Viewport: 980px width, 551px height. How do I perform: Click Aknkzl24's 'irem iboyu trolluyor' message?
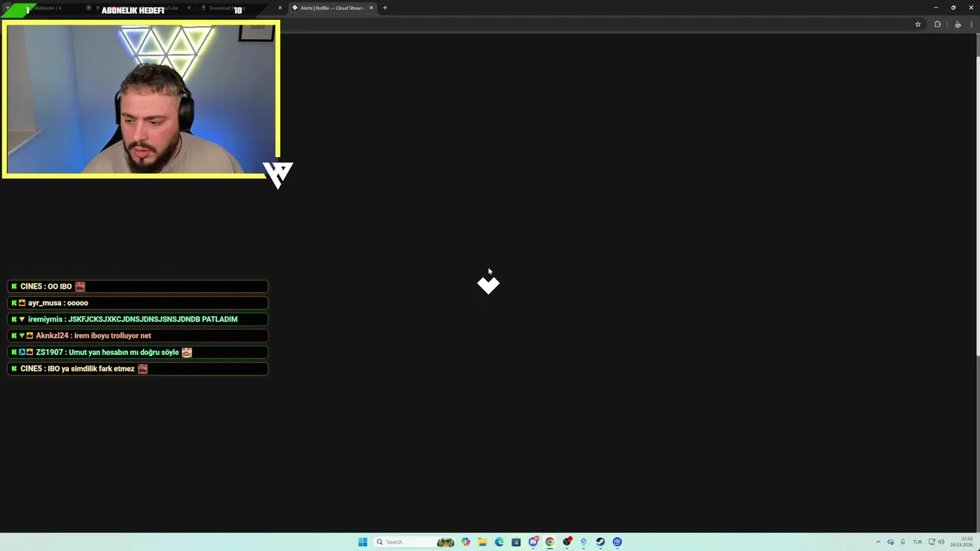click(138, 336)
